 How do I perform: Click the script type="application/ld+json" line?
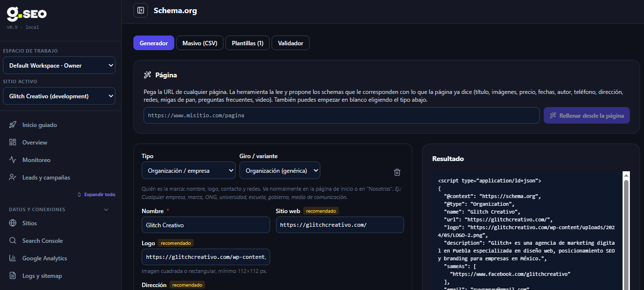[490, 181]
